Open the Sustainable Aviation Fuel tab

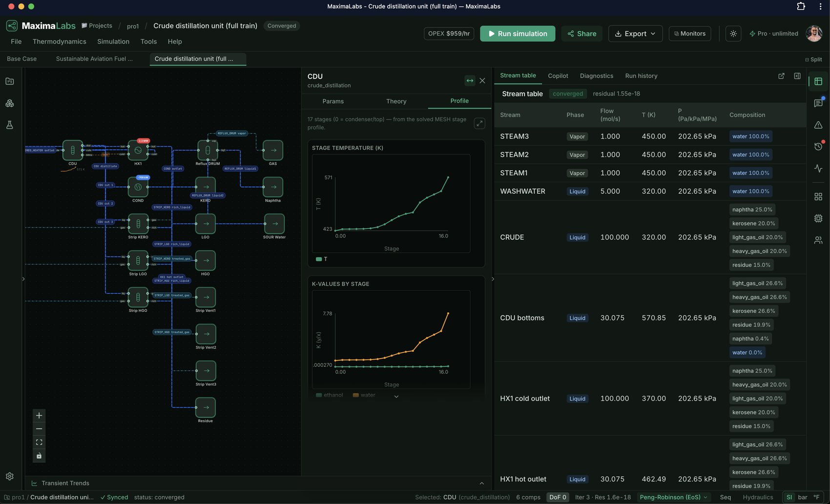94,59
